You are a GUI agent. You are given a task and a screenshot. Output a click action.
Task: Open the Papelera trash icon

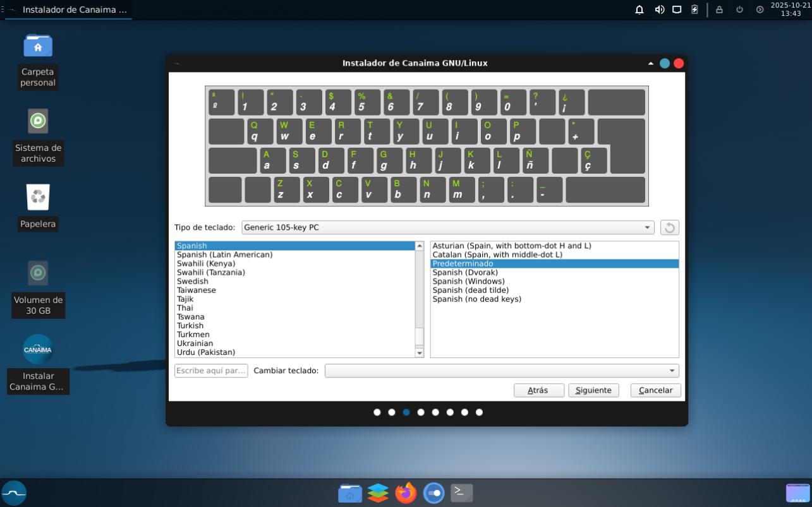point(38,198)
